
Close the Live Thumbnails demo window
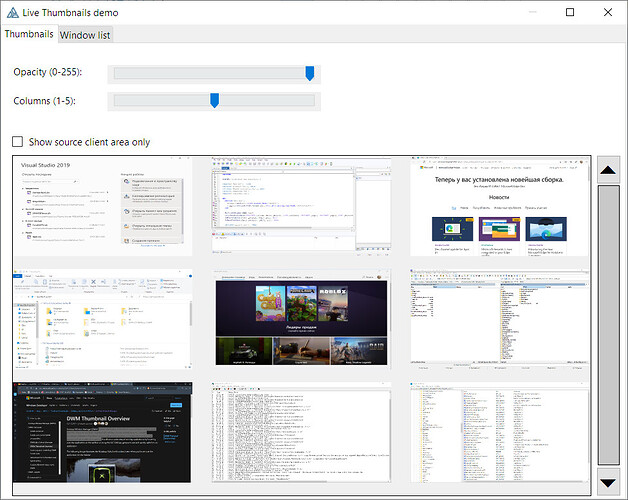tap(607, 12)
